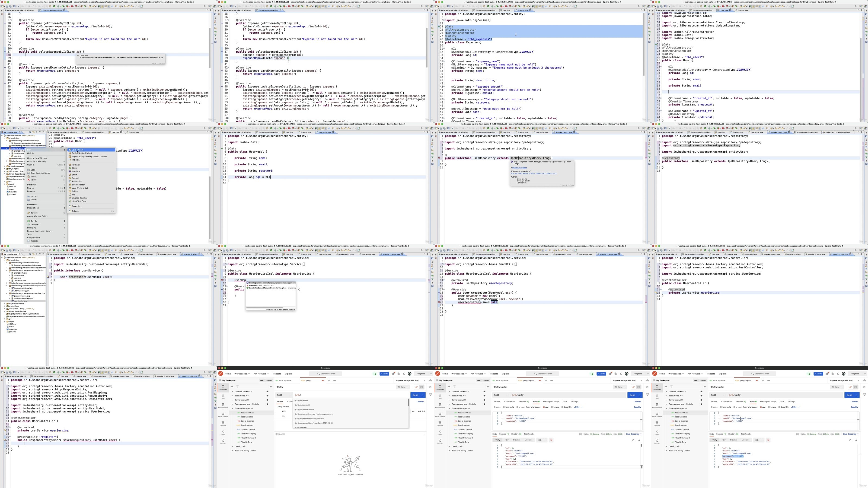This screenshot has width=868, height=488.
Task: Click code line "private Long age = 0L;"
Action: (252, 177)
